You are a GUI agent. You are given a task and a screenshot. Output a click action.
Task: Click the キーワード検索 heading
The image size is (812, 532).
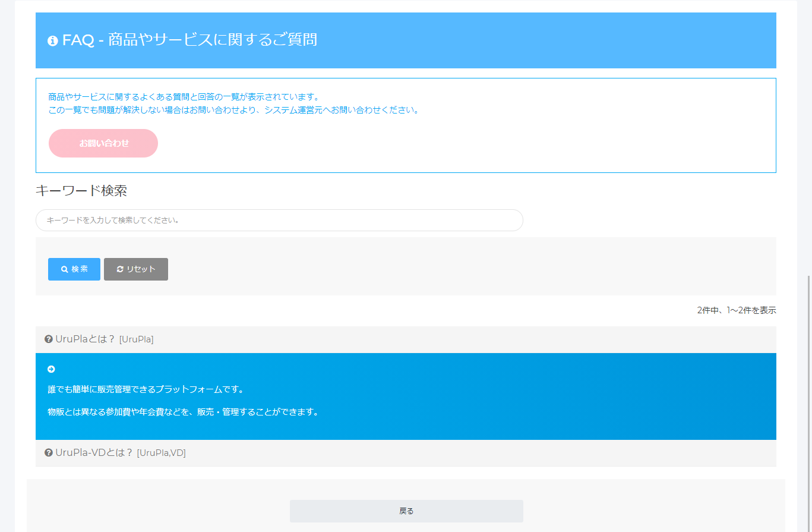pos(81,191)
